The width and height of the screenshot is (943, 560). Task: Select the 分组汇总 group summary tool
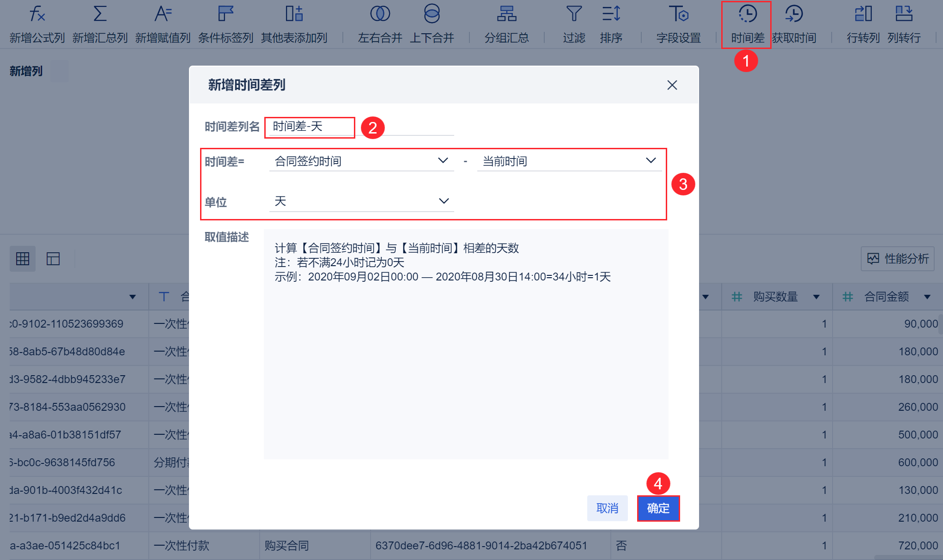[x=506, y=25]
